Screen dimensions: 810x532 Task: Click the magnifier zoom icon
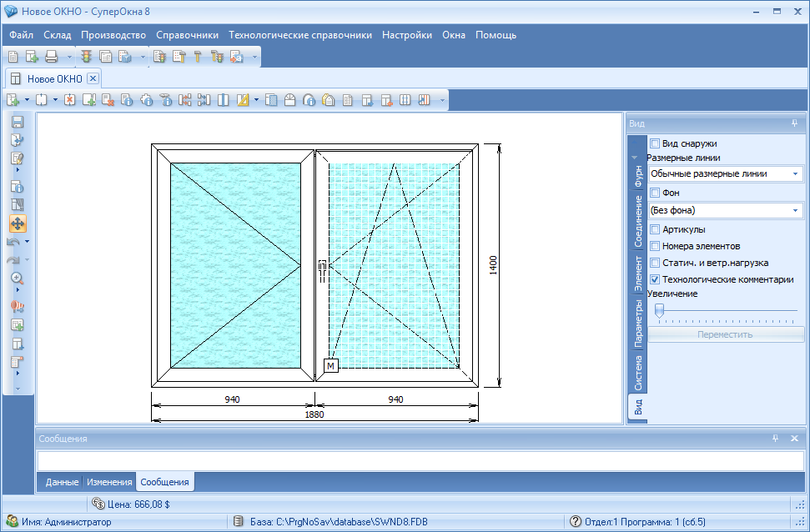pyautogui.click(x=18, y=279)
